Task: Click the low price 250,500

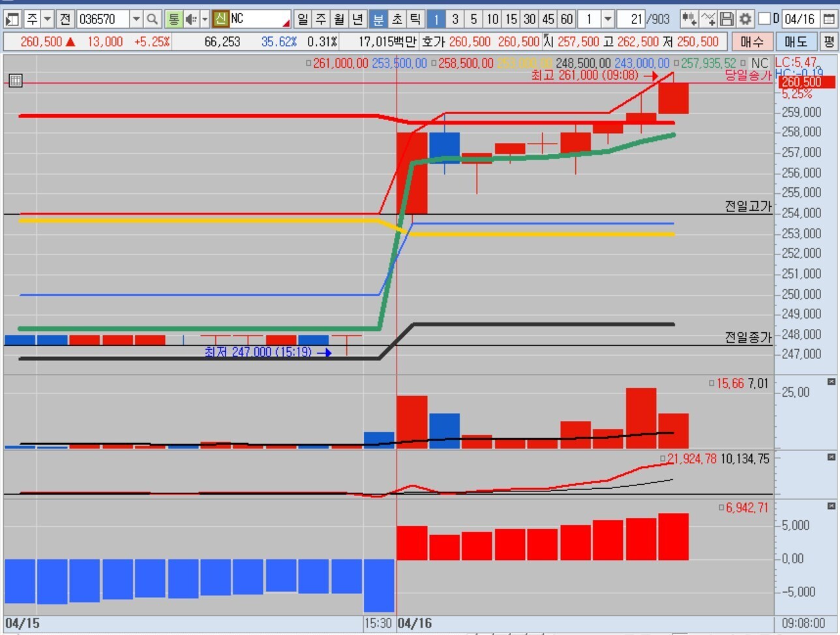Action: tap(698, 42)
